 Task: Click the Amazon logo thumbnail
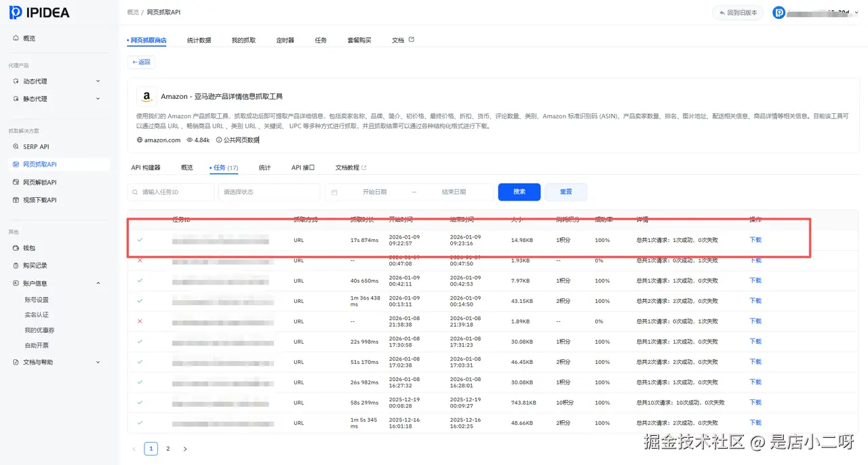(x=146, y=96)
